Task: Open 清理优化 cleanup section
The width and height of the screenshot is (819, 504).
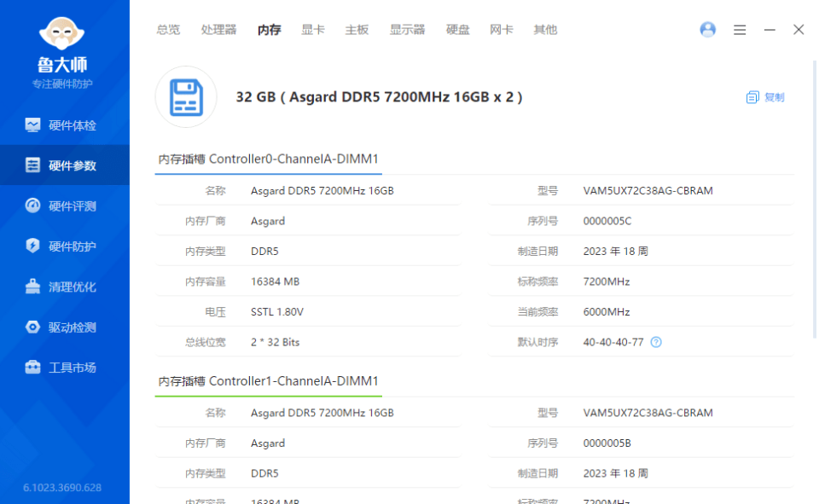Action: pos(65,287)
